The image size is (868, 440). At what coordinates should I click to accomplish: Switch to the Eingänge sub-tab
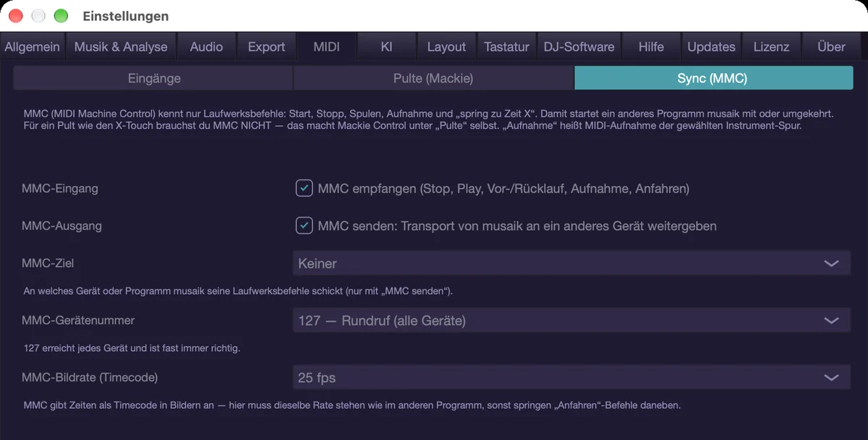tap(153, 78)
